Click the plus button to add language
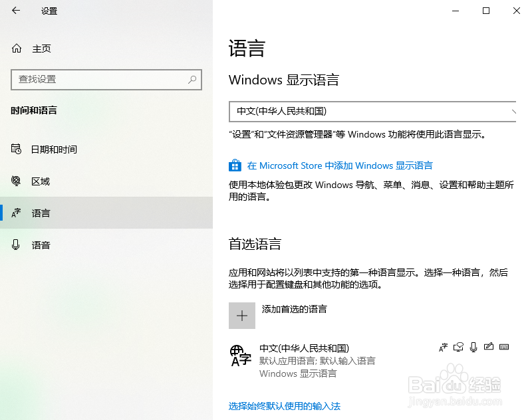532x420 pixels. click(242, 316)
